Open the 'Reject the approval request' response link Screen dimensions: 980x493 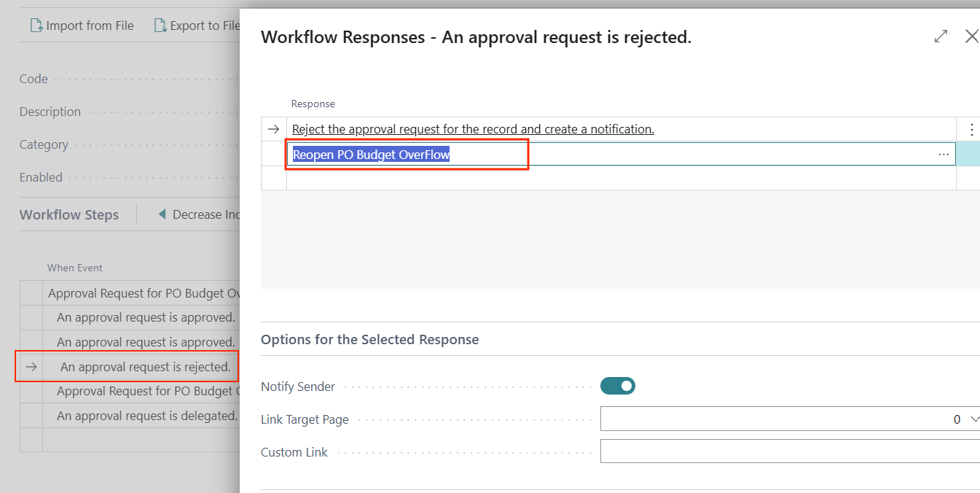(x=473, y=130)
